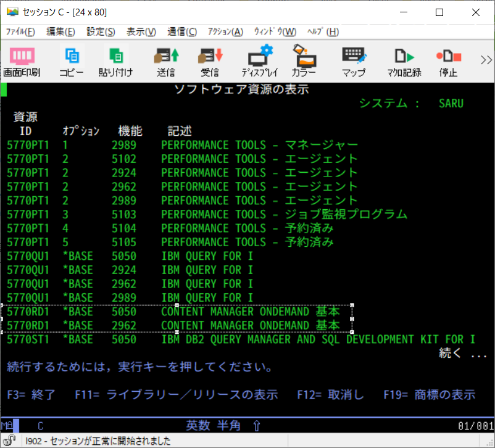Open the 通信(C) menu

(182, 31)
